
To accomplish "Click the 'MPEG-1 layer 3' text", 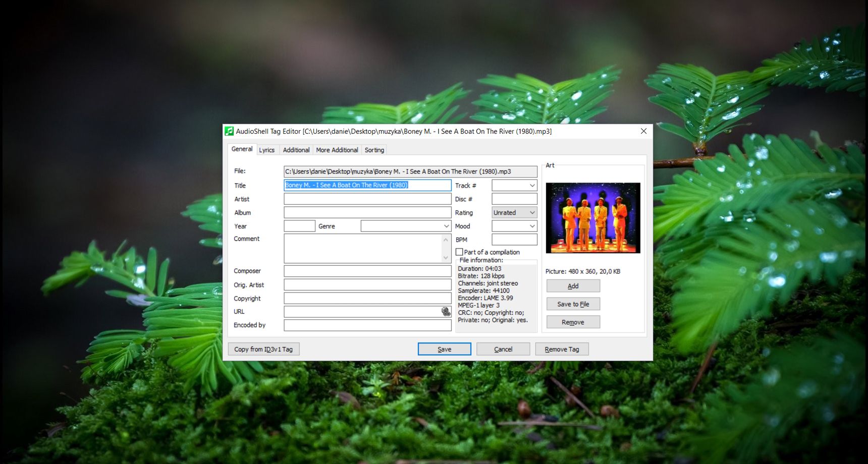I will point(478,305).
